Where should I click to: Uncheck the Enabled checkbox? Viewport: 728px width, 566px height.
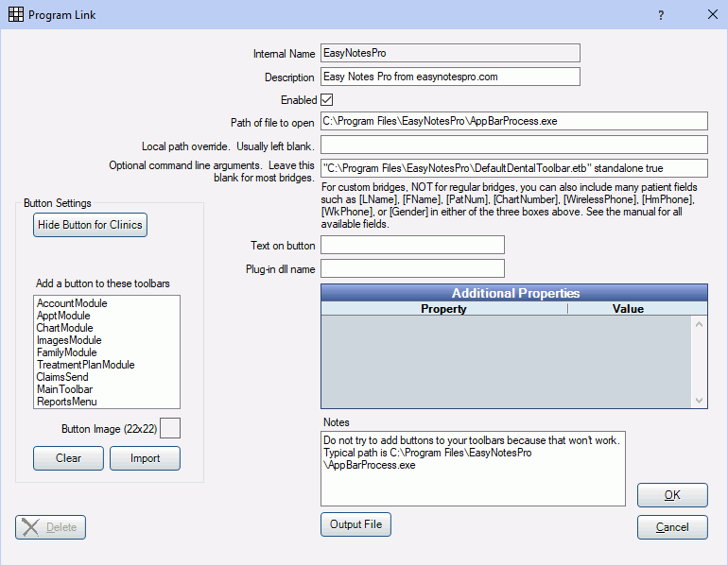pyautogui.click(x=327, y=100)
